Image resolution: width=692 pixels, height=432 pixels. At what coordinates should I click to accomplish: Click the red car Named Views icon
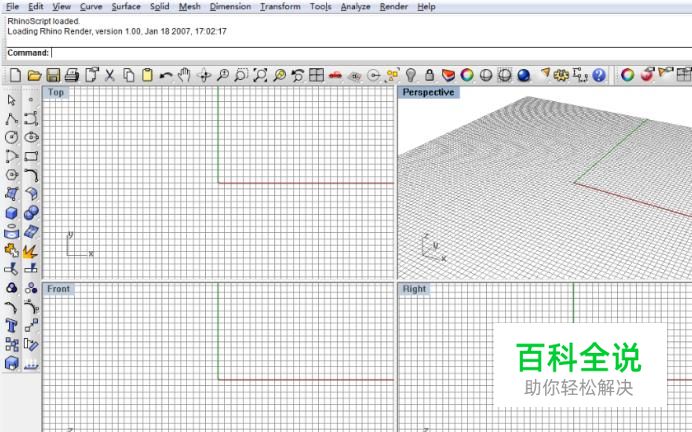335,76
